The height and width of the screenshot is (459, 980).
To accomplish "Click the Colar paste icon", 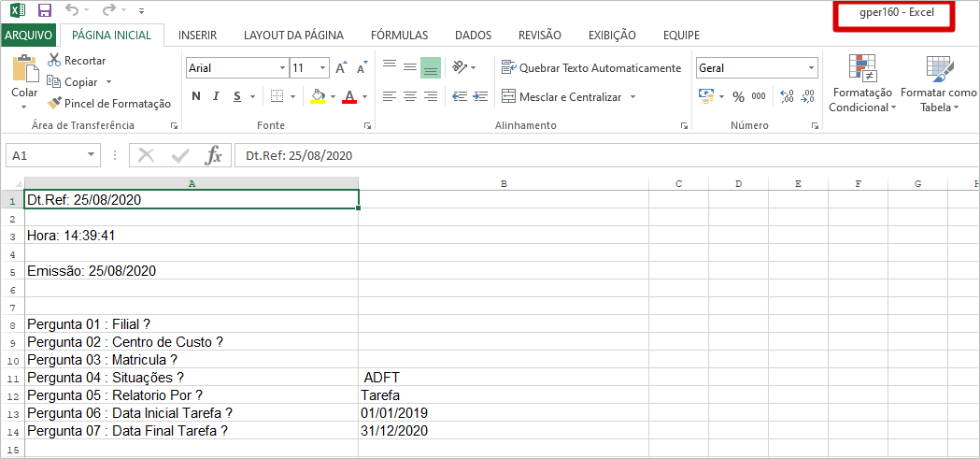I will point(24,69).
